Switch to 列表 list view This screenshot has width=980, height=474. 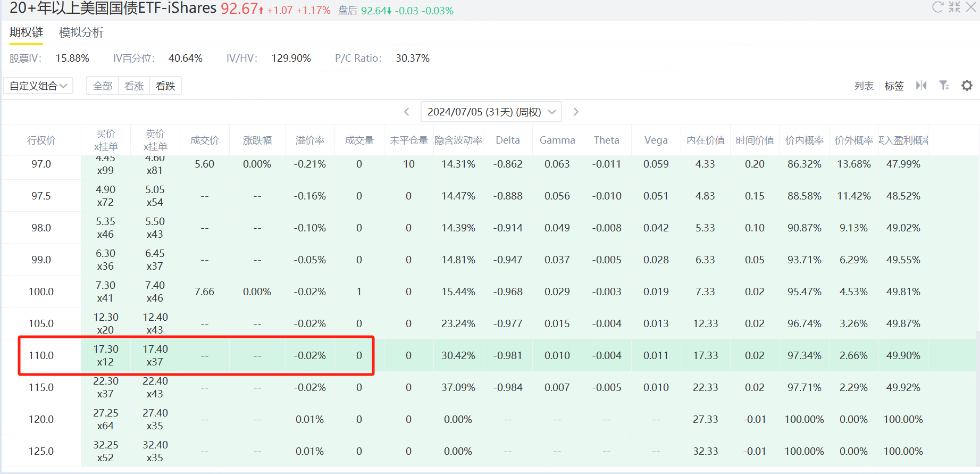(864, 86)
